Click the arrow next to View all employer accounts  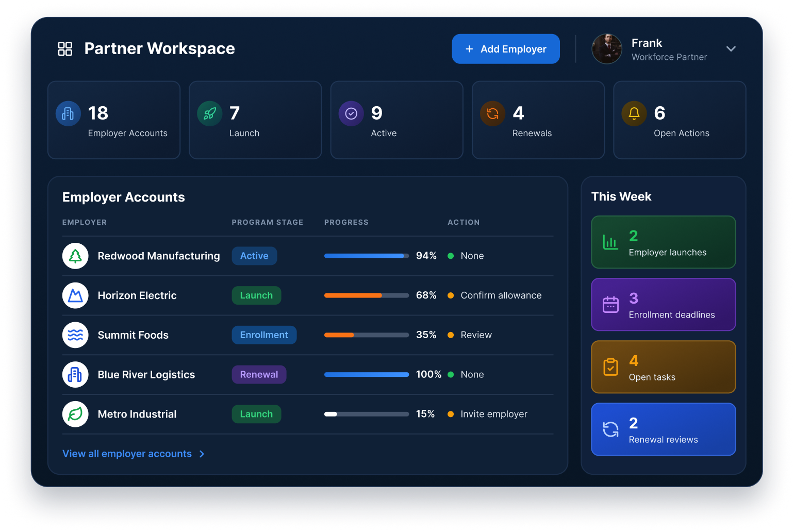[x=202, y=454]
